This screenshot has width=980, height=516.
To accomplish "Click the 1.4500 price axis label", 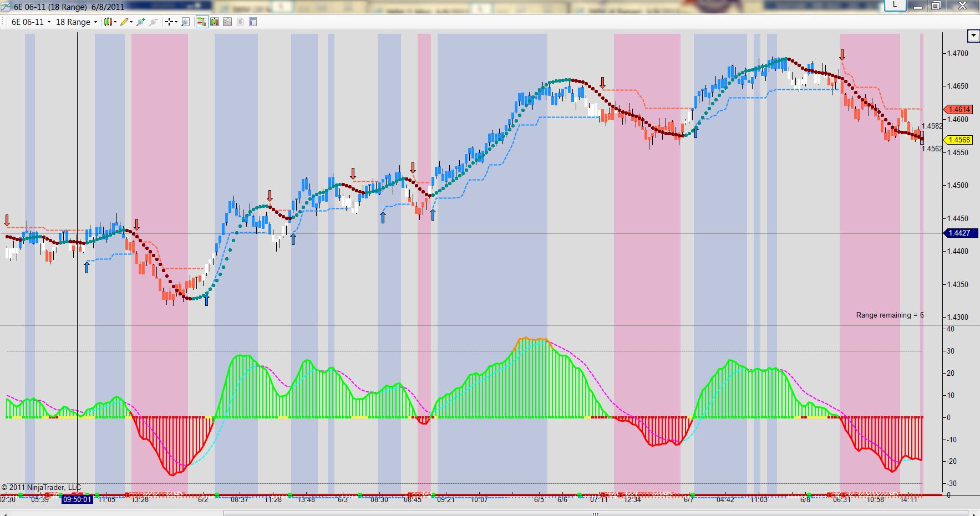I will click(958, 186).
